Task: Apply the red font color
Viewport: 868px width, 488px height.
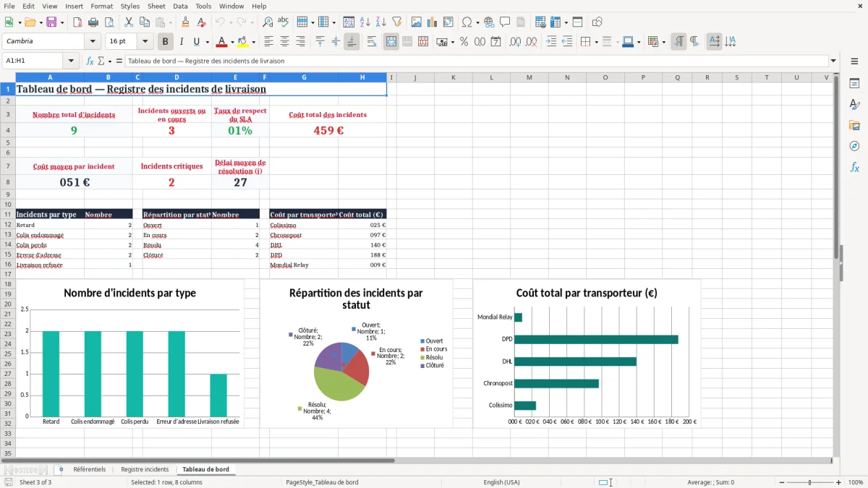Action: click(222, 42)
